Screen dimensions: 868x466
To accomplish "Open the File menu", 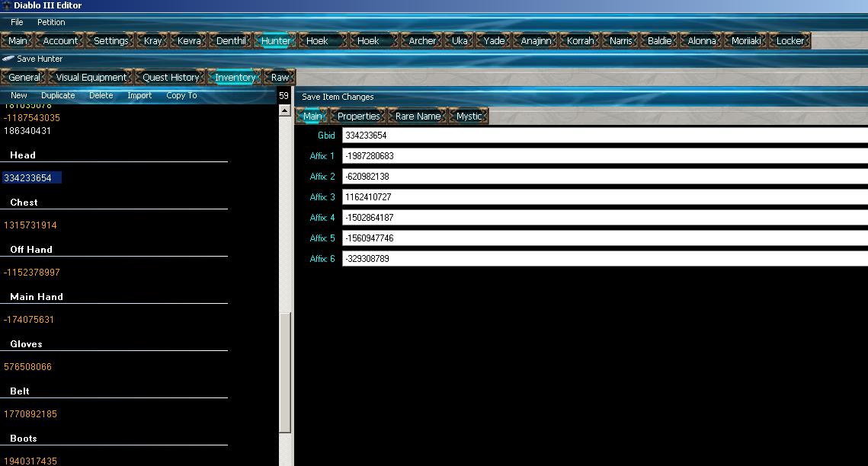I will (17, 22).
